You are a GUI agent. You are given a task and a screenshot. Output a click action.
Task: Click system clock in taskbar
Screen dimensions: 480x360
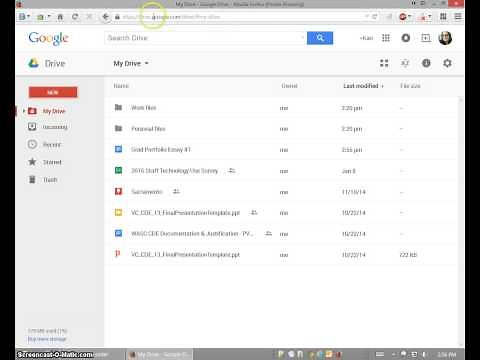pyautogui.click(x=447, y=354)
